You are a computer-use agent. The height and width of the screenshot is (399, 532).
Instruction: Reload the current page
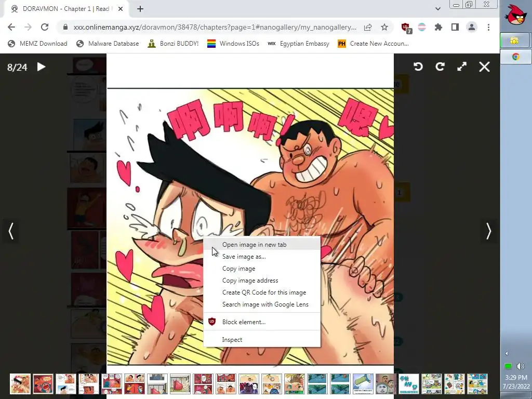[x=45, y=27]
